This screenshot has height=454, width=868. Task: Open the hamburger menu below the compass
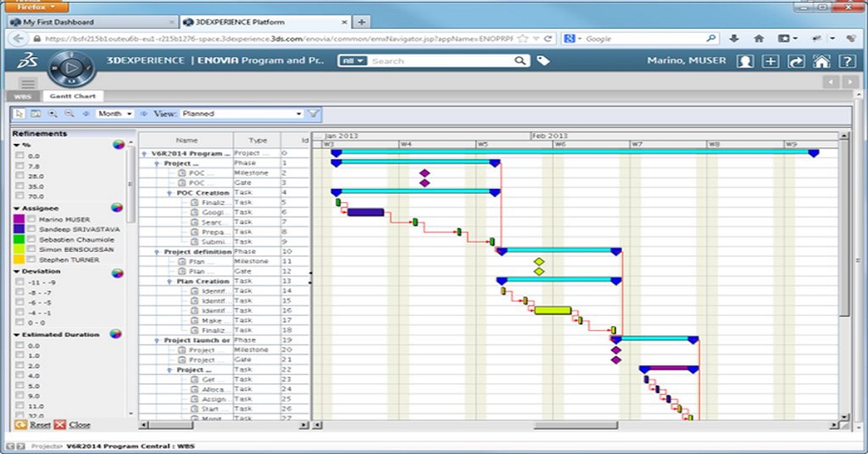click(x=28, y=83)
